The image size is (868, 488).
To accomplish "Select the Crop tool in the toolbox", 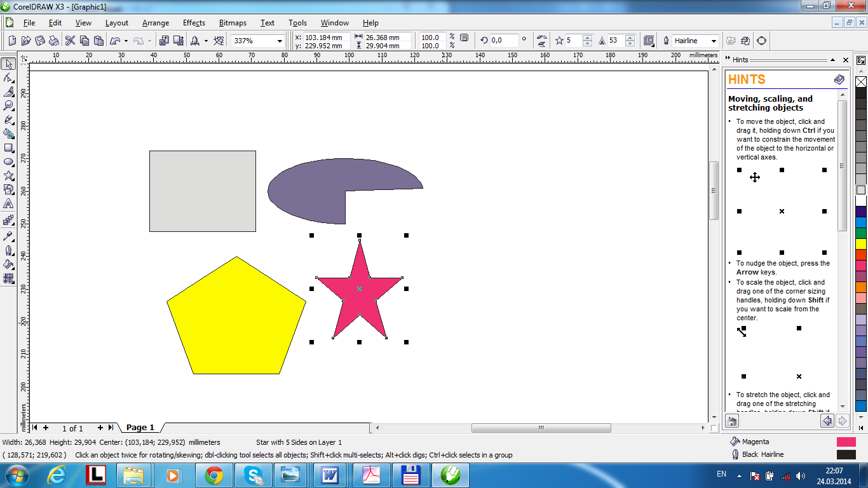I will [8, 91].
